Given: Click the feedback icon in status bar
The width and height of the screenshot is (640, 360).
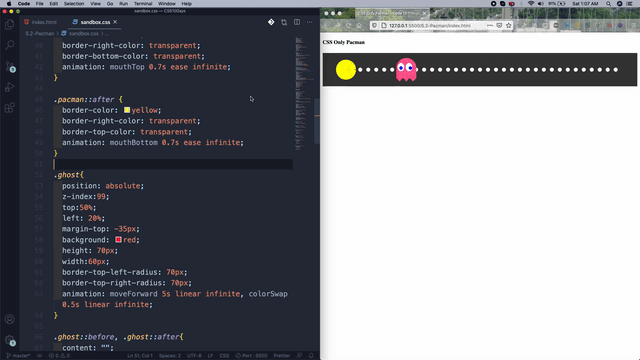Looking at the screenshot, I should point(299,356).
